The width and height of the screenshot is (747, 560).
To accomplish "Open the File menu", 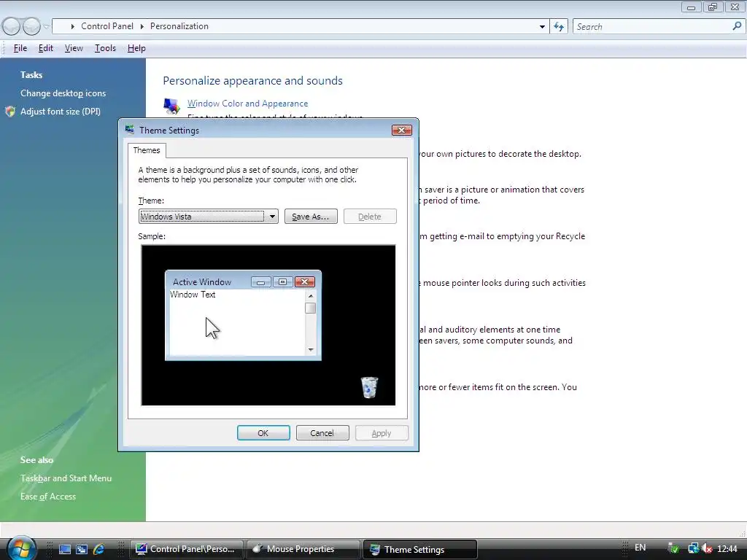I will (20, 48).
